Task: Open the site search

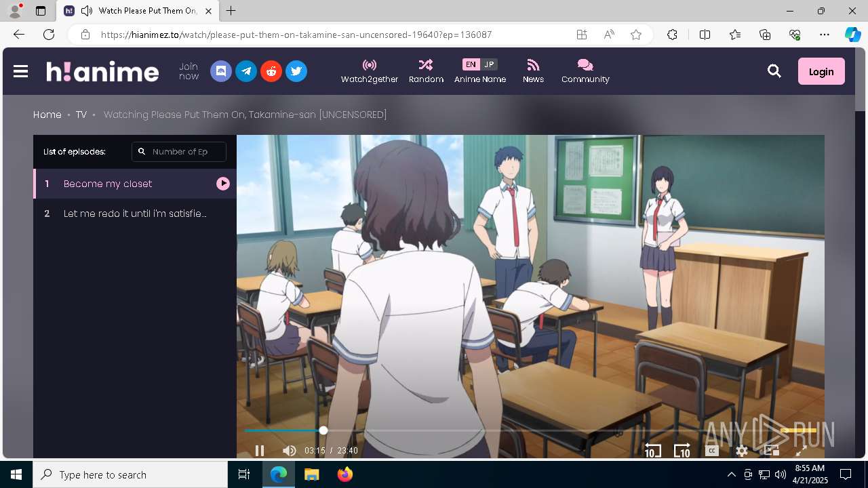Action: click(774, 71)
